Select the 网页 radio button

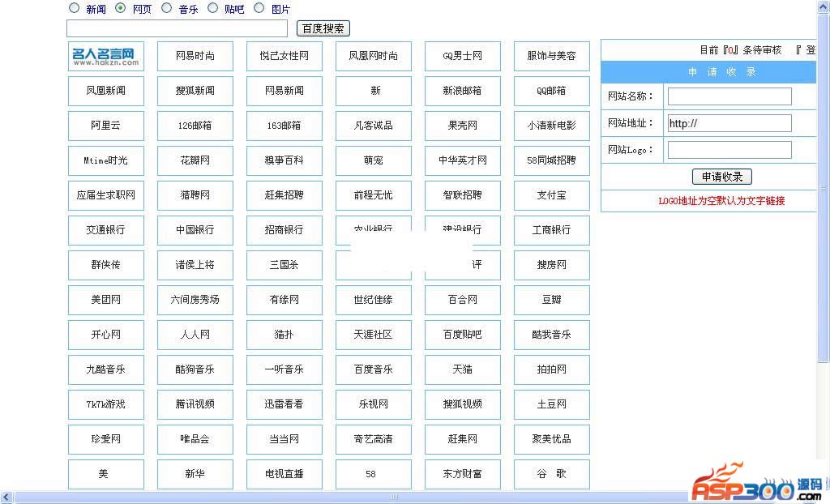point(121,8)
